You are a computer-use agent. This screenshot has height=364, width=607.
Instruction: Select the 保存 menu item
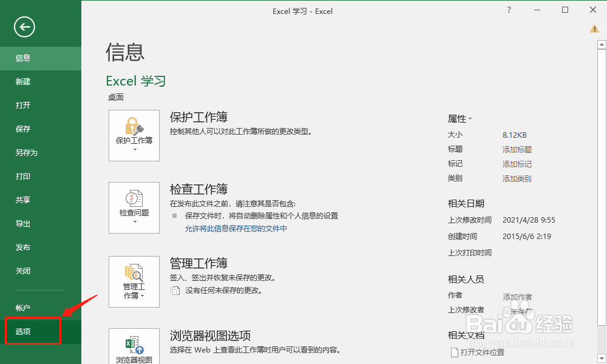(41, 129)
